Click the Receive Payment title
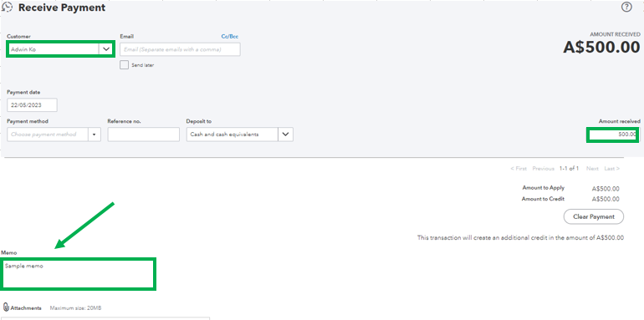Image resolution: width=644 pixels, height=320 pixels. click(x=62, y=8)
